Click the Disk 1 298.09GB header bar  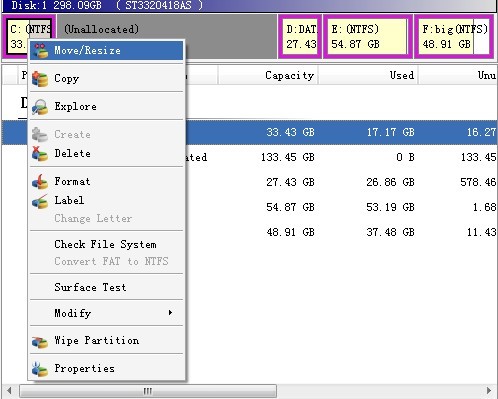[249, 6]
